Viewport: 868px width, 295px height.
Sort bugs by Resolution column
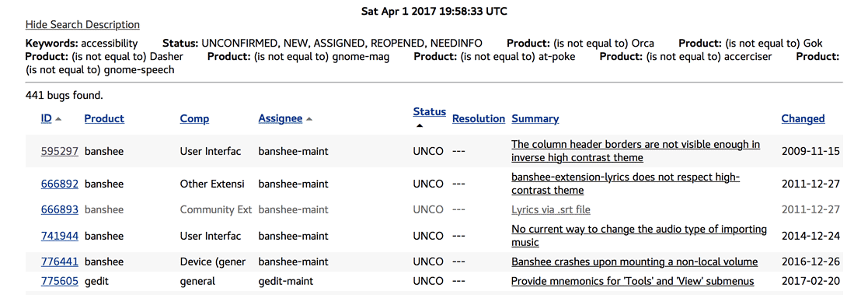coord(479,118)
